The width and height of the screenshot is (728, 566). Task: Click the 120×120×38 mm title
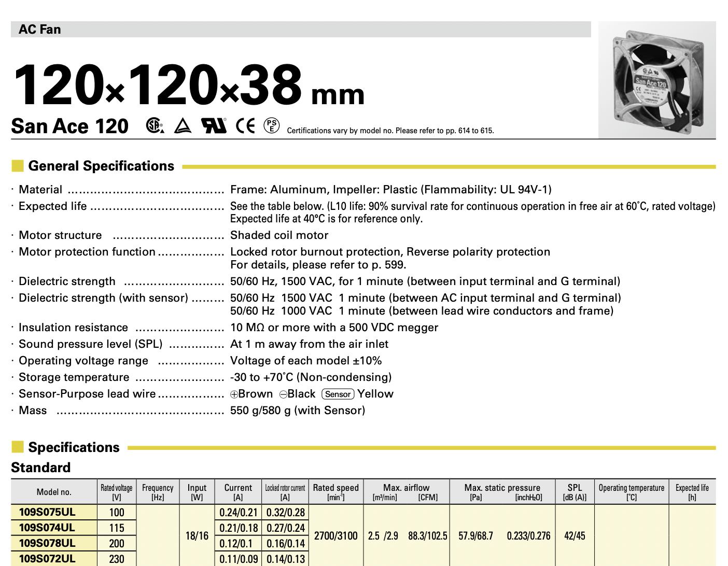point(189,84)
